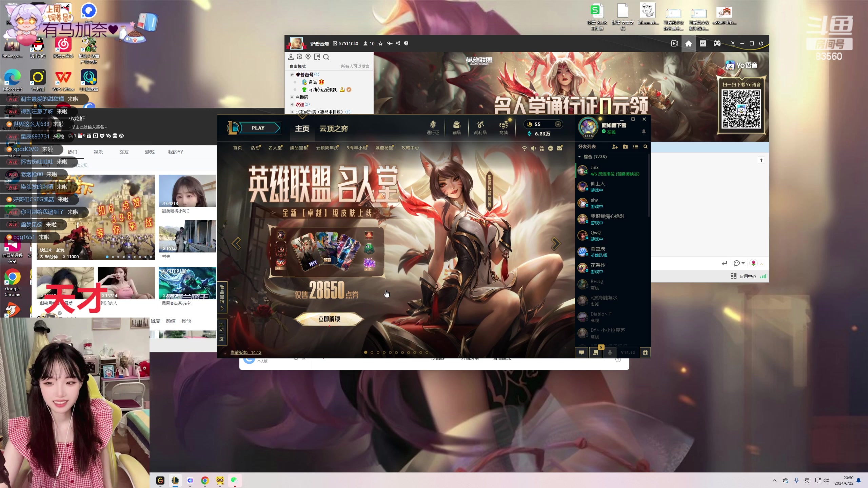
Task: Click the bug report icon in League client
Action: tap(645, 352)
